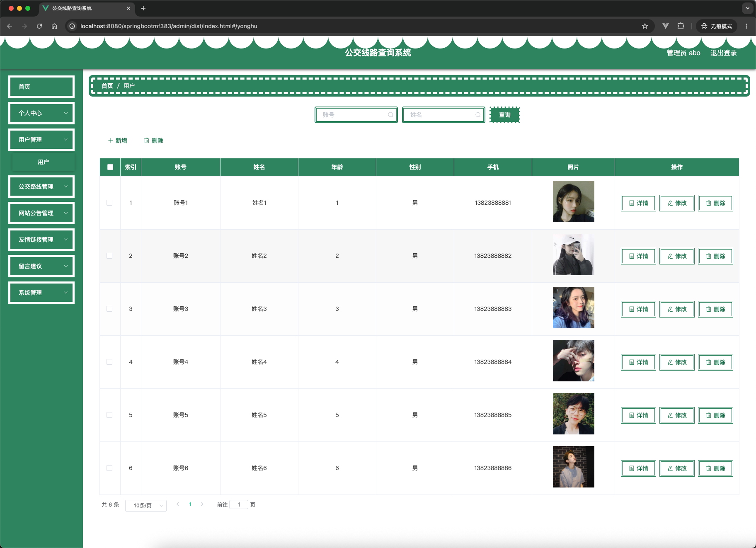The width and height of the screenshot is (756, 548).
Task: Click the 新增 add button
Action: (x=118, y=141)
